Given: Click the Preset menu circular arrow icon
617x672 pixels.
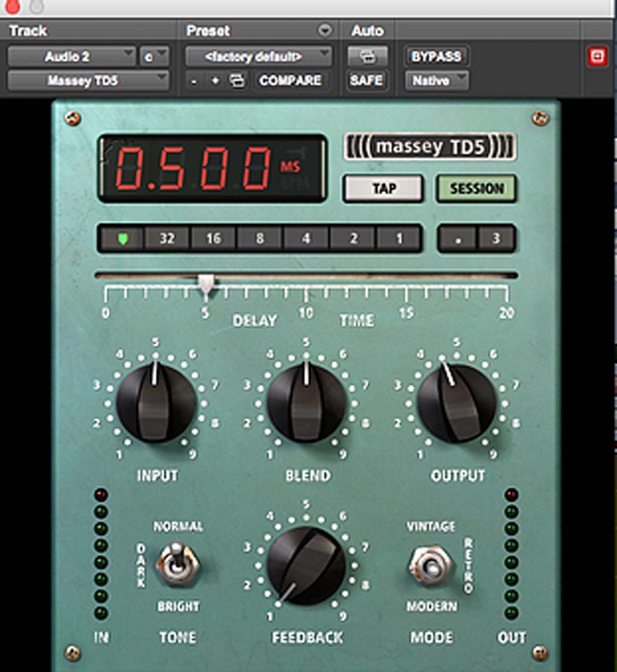Looking at the screenshot, I should [325, 30].
